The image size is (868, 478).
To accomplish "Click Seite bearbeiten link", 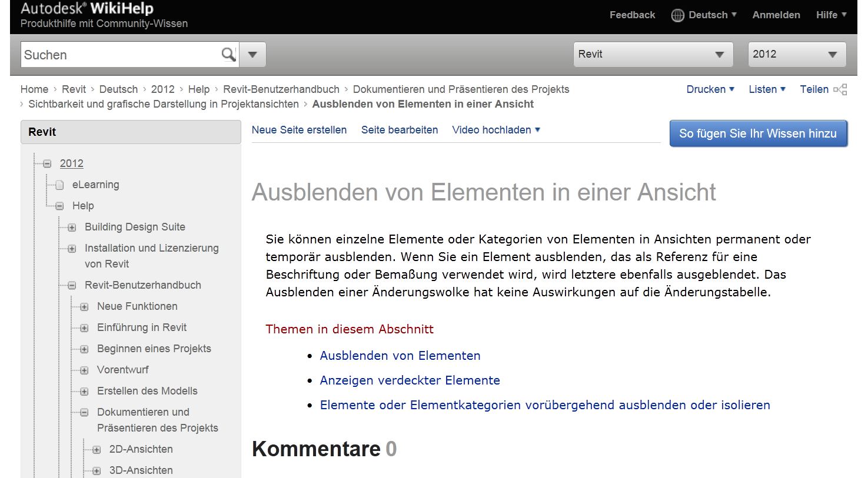I will [x=400, y=130].
